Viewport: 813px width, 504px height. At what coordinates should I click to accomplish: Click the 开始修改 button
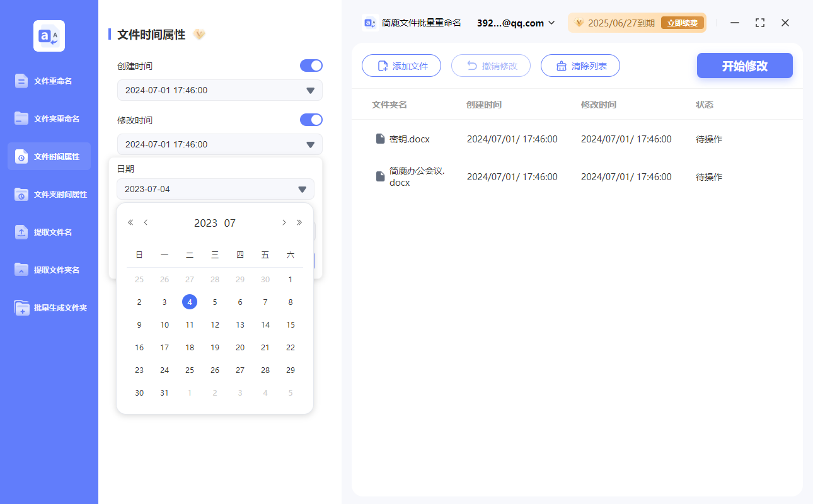point(744,66)
